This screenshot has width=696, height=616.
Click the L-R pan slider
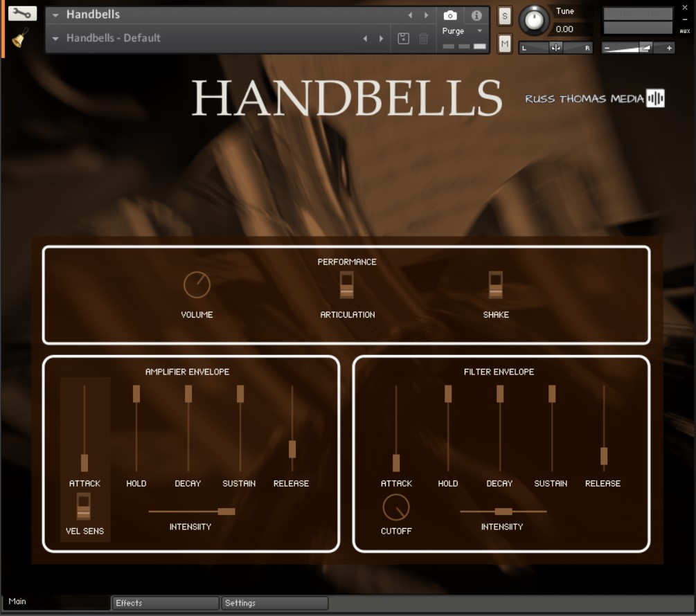(x=555, y=48)
